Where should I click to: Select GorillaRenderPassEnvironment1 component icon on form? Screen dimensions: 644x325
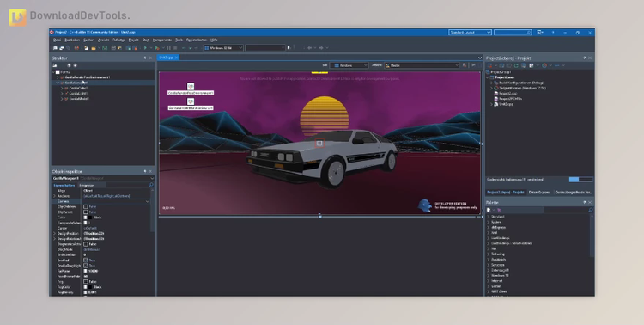tap(191, 86)
